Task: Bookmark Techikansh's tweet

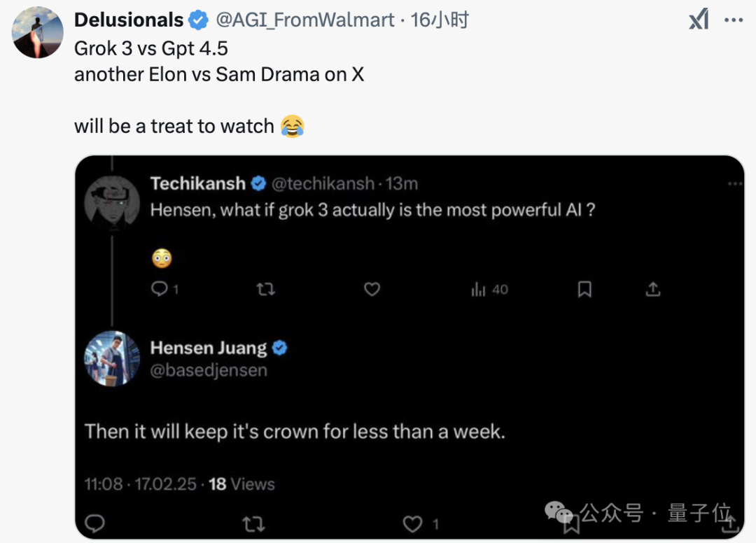Action: [584, 289]
